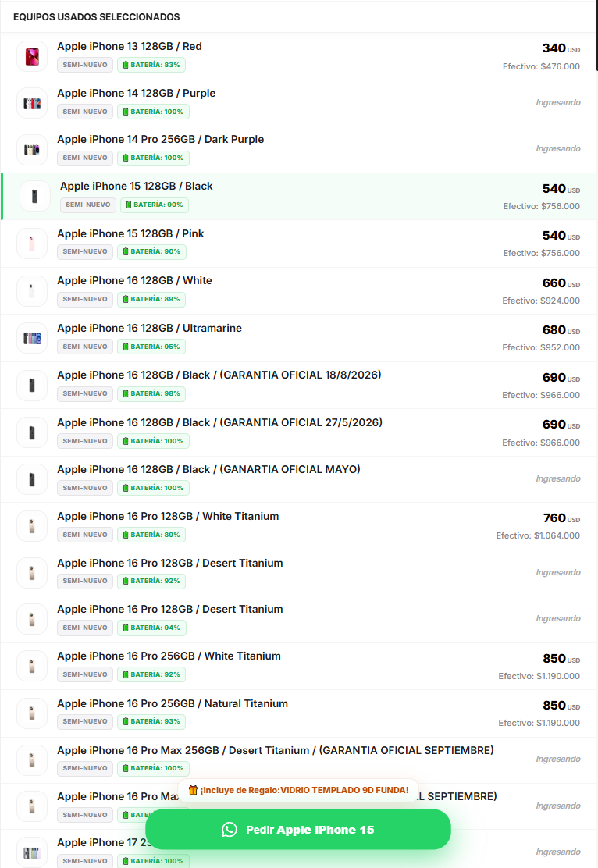Click SEMI-NUEVO badge on iPhone 16 White
598x868 pixels.
click(x=85, y=300)
